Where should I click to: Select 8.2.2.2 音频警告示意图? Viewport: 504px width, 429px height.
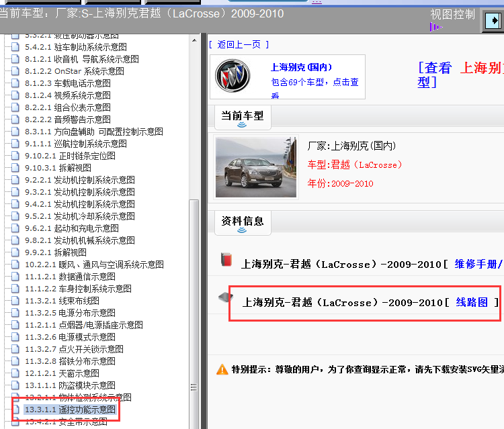pyautogui.click(x=68, y=120)
